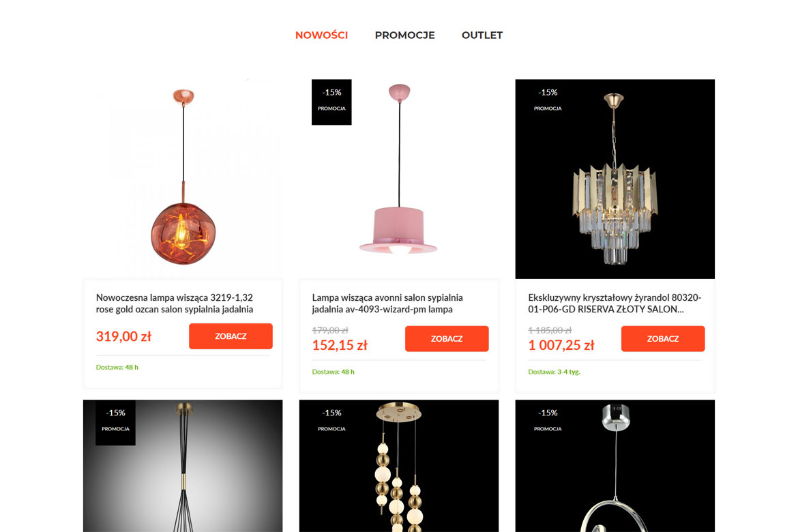The height and width of the screenshot is (532, 798).
Task: Open 'Ekskluzywny kryształowy żyrandol' title link
Action: [615, 304]
